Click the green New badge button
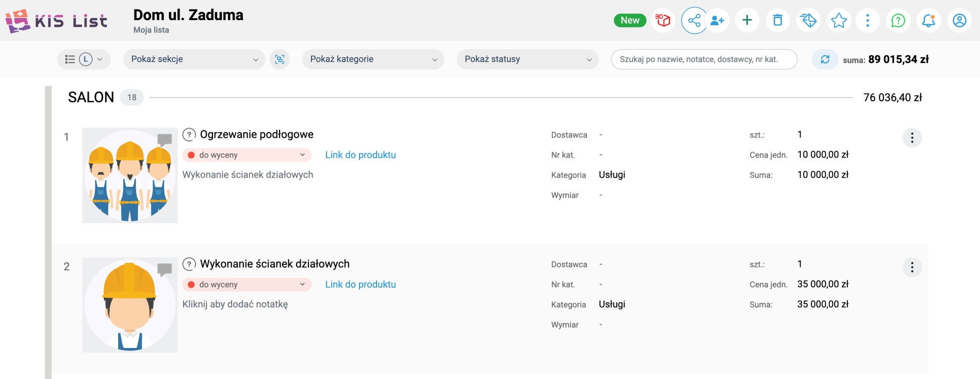This screenshot has width=980, height=379. [x=630, y=21]
